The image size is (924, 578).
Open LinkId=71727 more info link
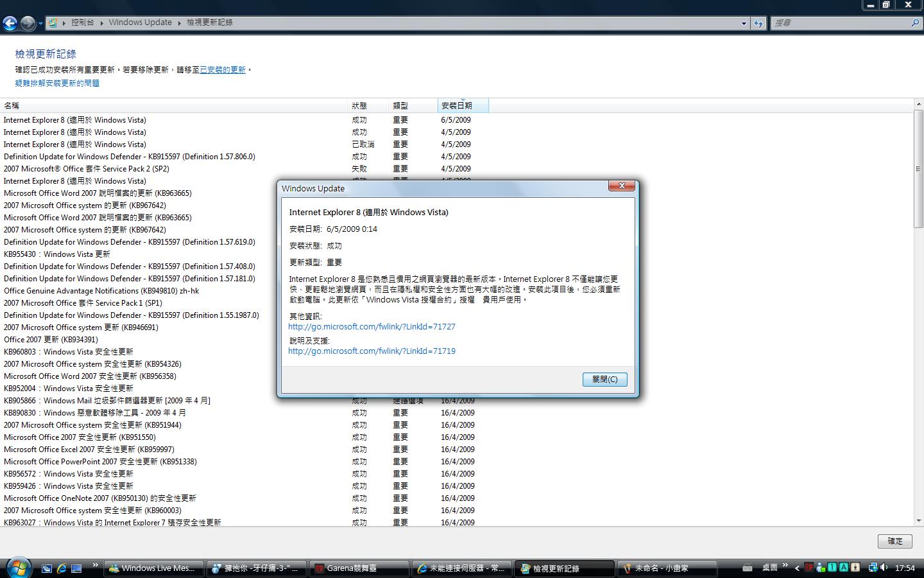(372, 327)
